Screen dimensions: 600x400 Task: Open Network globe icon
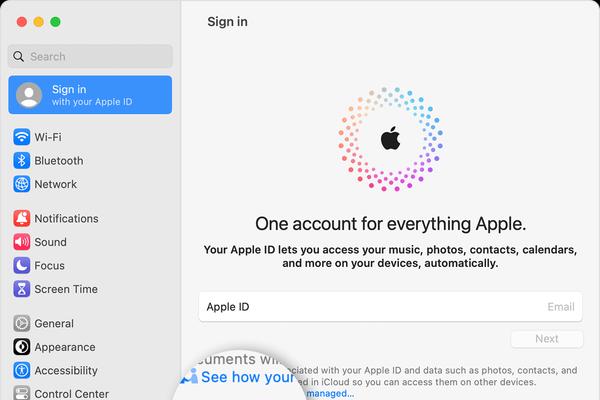(21, 184)
